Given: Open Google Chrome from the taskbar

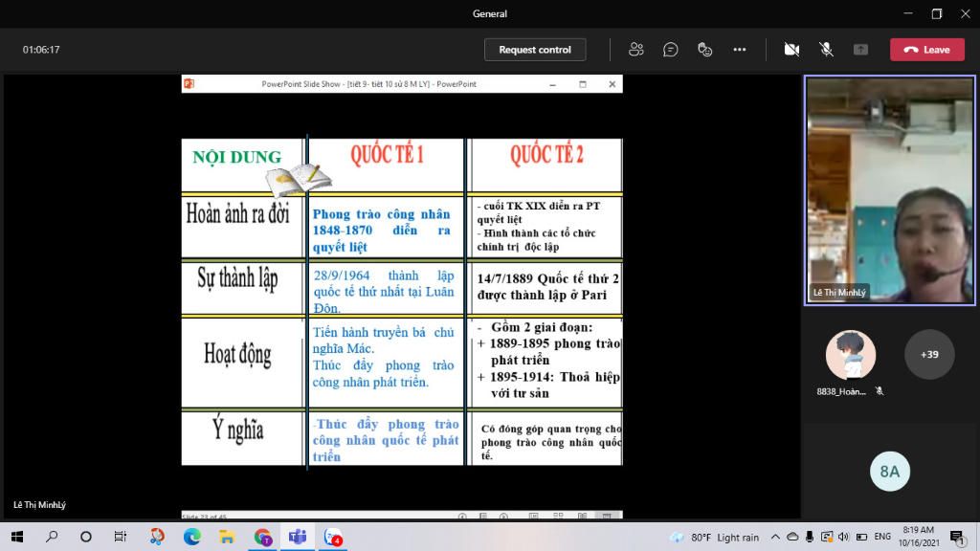Looking at the screenshot, I should click(262, 537).
